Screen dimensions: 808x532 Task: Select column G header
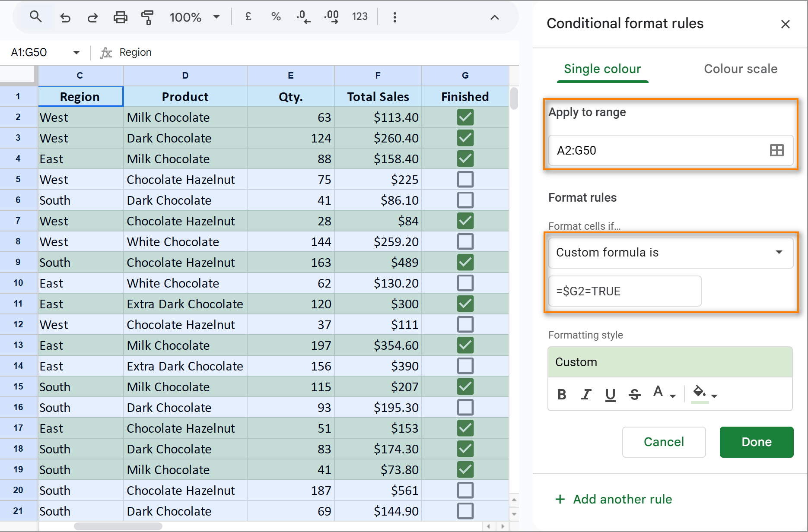click(x=465, y=76)
